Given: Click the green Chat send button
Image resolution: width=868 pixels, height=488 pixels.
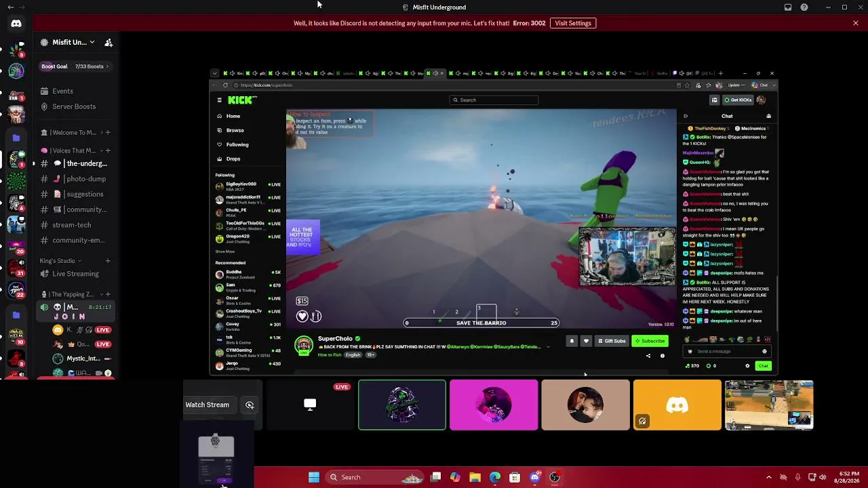Looking at the screenshot, I should pos(764,366).
